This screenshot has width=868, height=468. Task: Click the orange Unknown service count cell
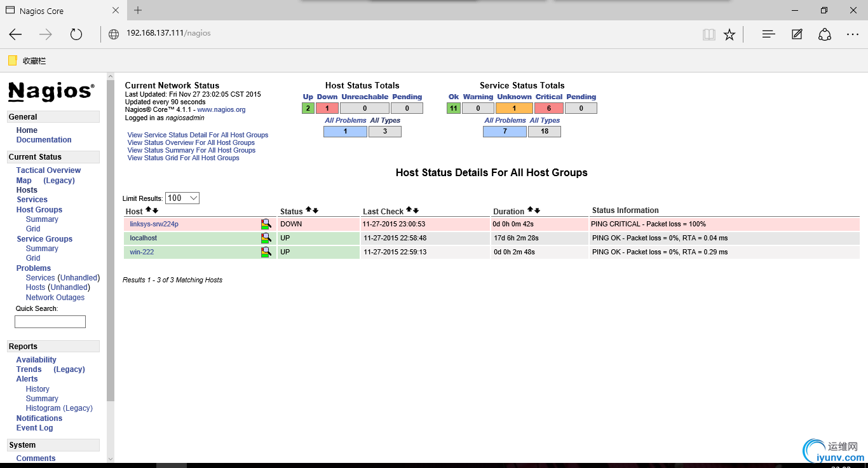514,108
